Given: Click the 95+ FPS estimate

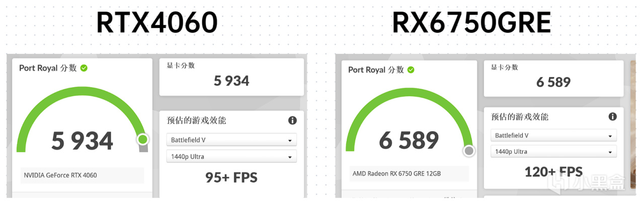Looking at the screenshot, I should tap(231, 177).
